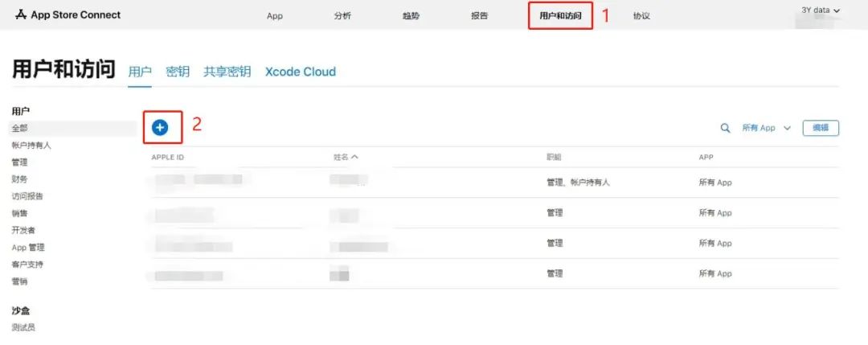Open the 报告 navigation item
Image resolution: width=868 pixels, height=345 pixels.
coord(479,16)
